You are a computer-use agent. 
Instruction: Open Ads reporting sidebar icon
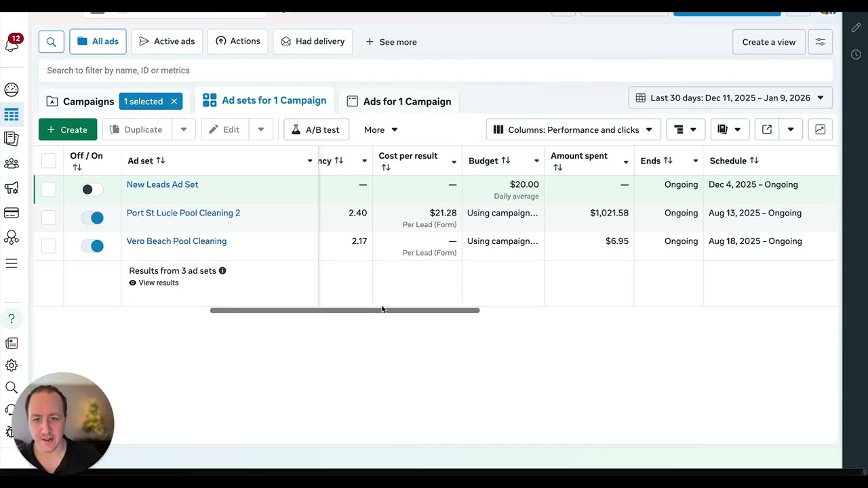click(12, 138)
